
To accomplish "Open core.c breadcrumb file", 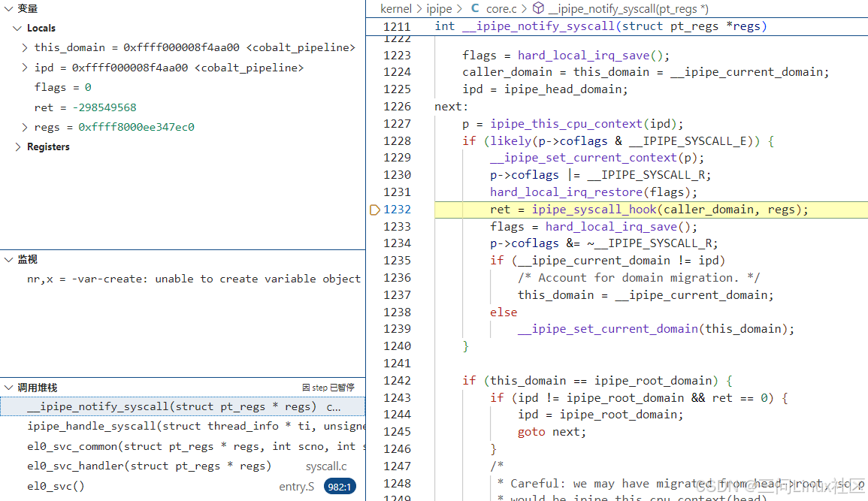I will 501,9.
